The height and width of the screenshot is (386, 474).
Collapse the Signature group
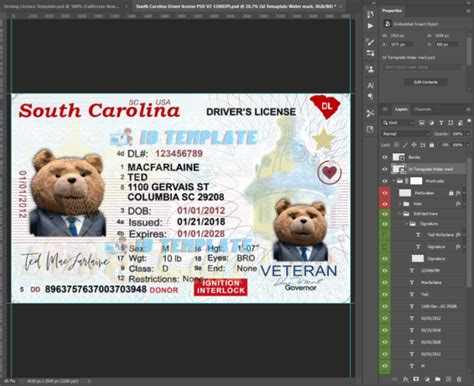tap(407, 224)
